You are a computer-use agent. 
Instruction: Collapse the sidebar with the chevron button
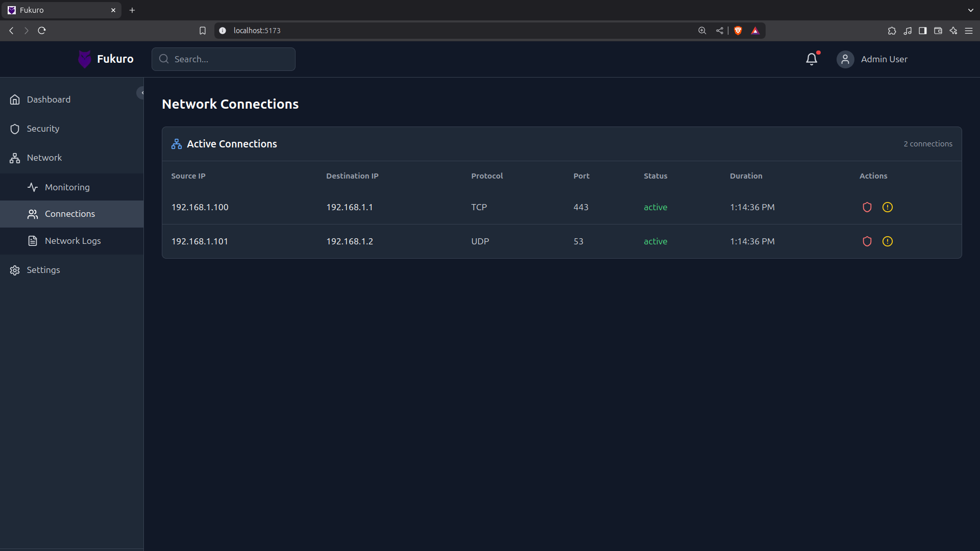[x=141, y=93]
